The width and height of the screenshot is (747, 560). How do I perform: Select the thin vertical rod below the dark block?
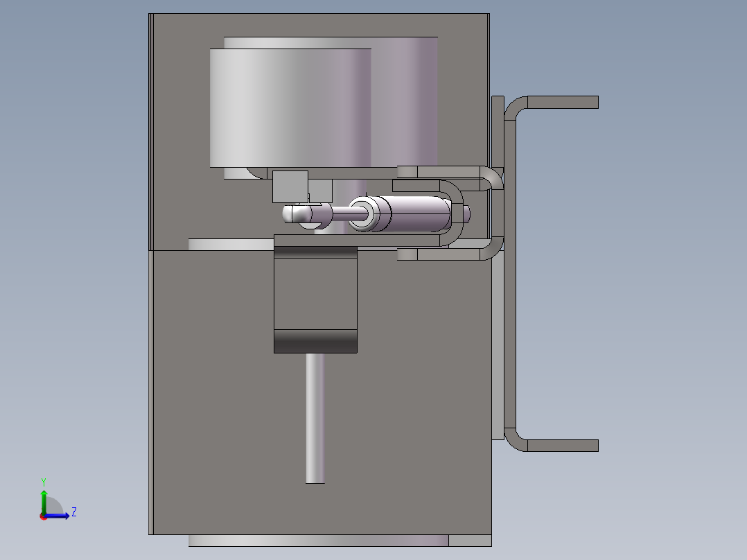(315, 418)
